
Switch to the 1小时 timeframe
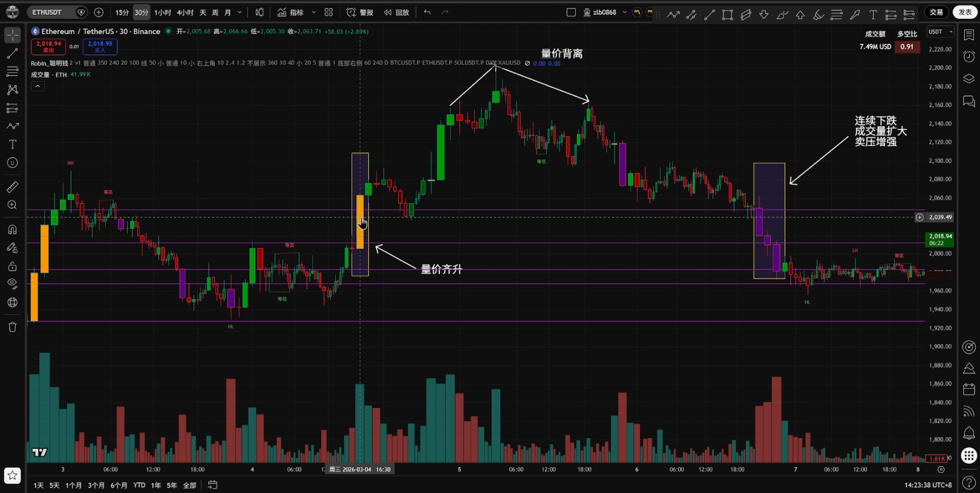click(x=163, y=12)
